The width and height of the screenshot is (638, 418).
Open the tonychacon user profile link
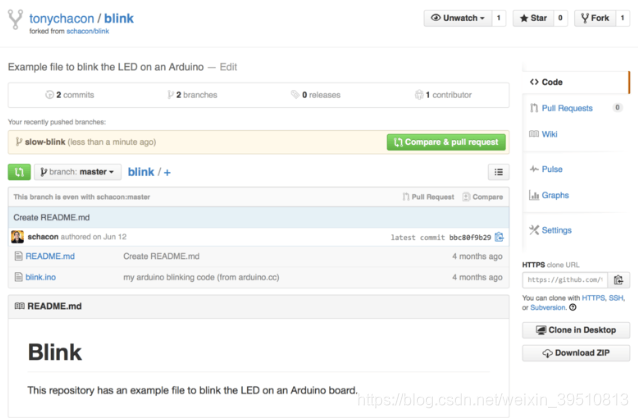(x=61, y=18)
